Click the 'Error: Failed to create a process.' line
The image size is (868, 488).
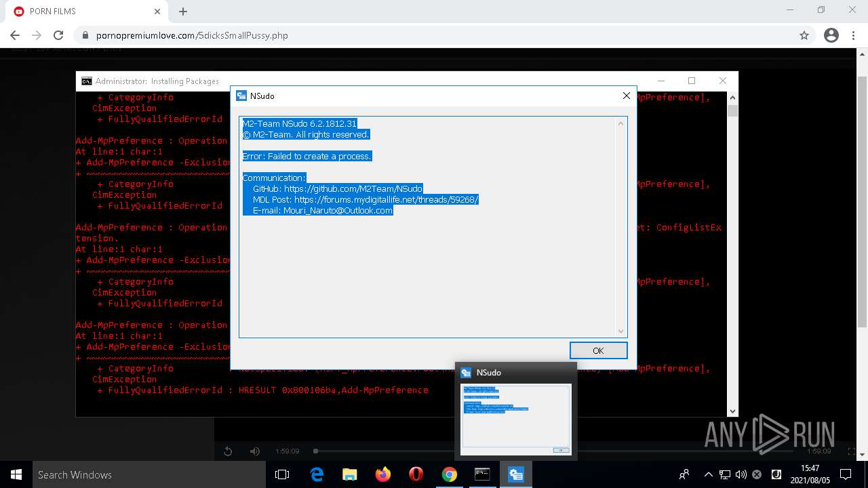click(307, 157)
